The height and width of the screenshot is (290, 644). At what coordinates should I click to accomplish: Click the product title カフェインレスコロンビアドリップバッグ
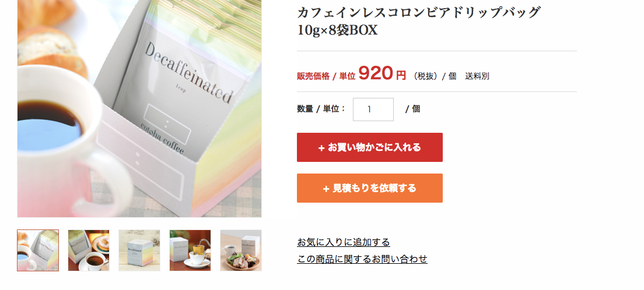coord(418,12)
